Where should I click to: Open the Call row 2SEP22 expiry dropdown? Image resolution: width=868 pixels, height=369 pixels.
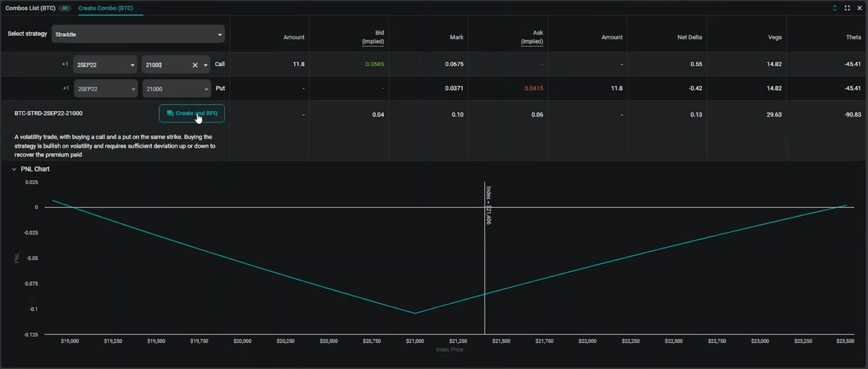pyautogui.click(x=105, y=64)
